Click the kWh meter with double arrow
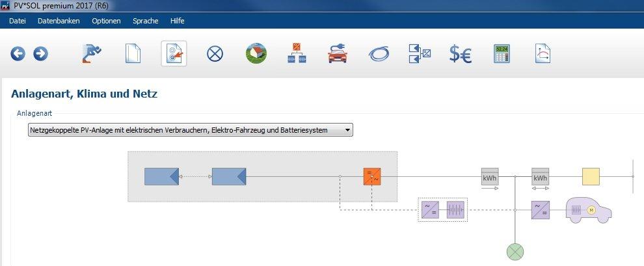The height and width of the screenshot is (266, 644). click(540, 176)
